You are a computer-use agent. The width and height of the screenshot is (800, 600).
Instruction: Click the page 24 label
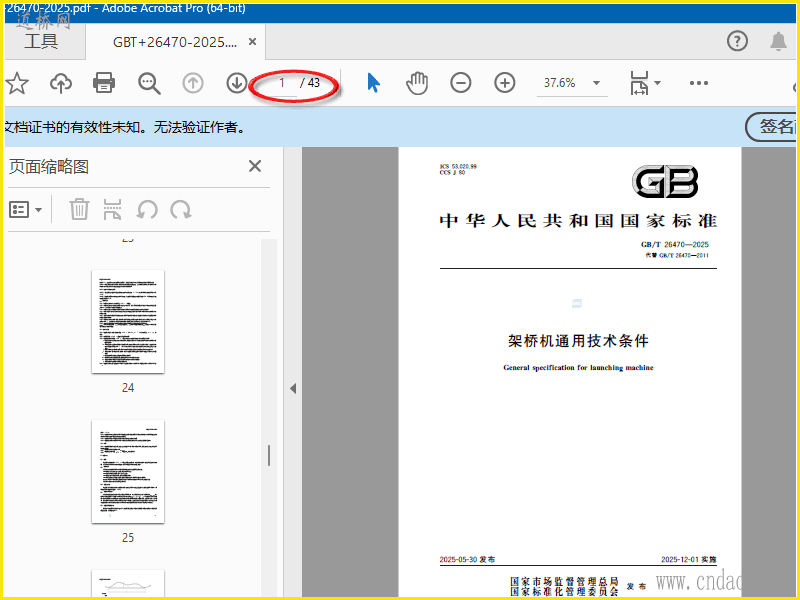tap(128, 388)
